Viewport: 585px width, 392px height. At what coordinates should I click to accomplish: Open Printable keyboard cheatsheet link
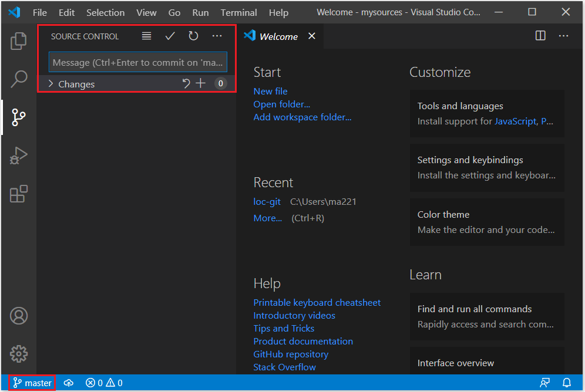click(317, 303)
